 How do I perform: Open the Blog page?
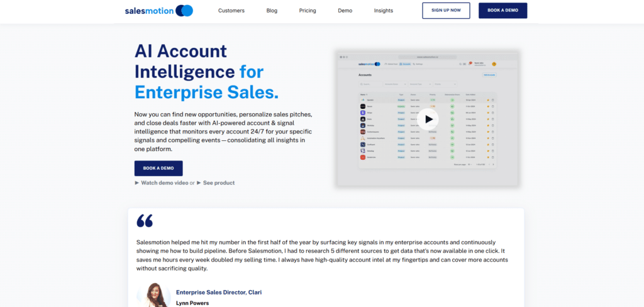(x=272, y=11)
